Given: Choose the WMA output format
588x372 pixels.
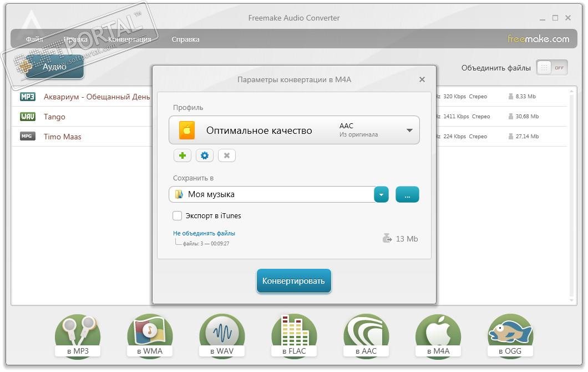Looking at the screenshot, I should tap(150, 336).
